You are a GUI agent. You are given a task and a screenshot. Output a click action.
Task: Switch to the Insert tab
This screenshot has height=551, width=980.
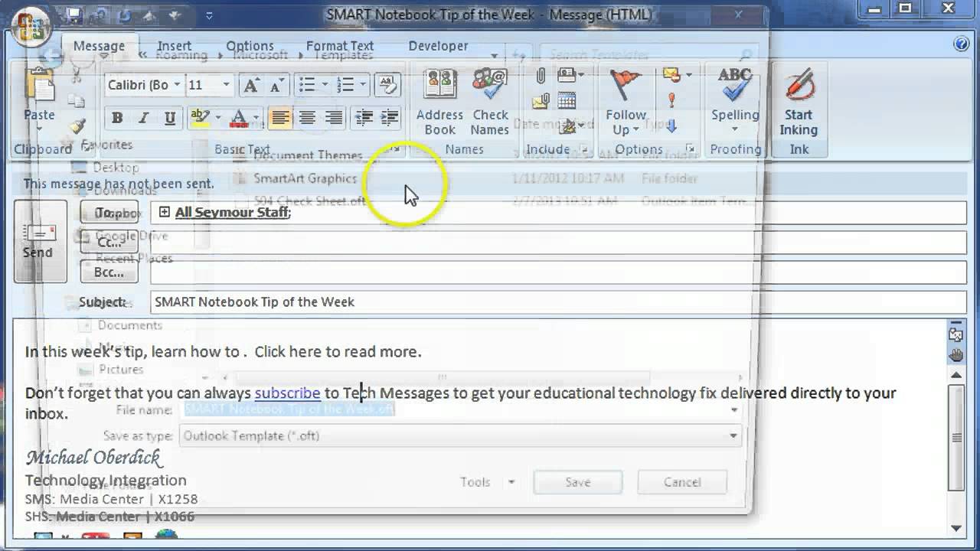coord(174,46)
